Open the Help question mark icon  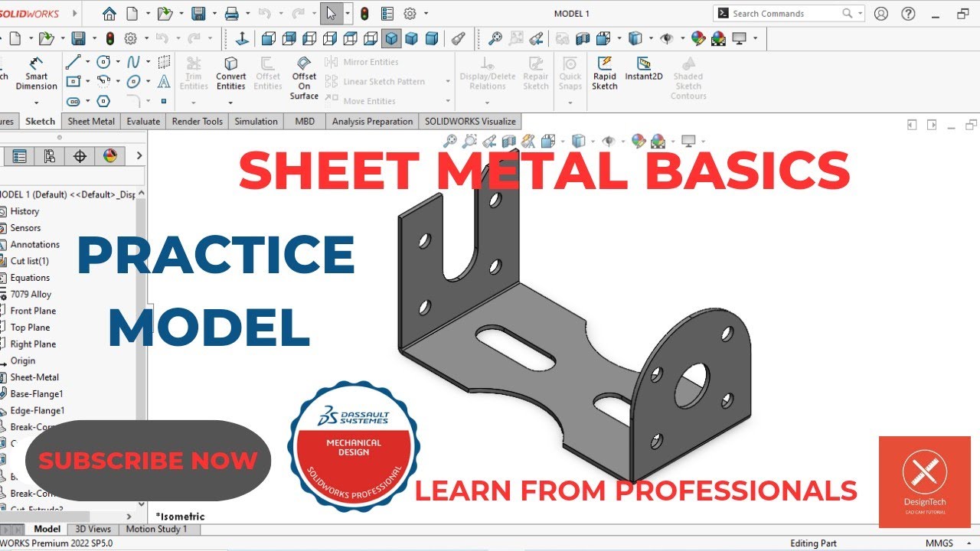908,14
